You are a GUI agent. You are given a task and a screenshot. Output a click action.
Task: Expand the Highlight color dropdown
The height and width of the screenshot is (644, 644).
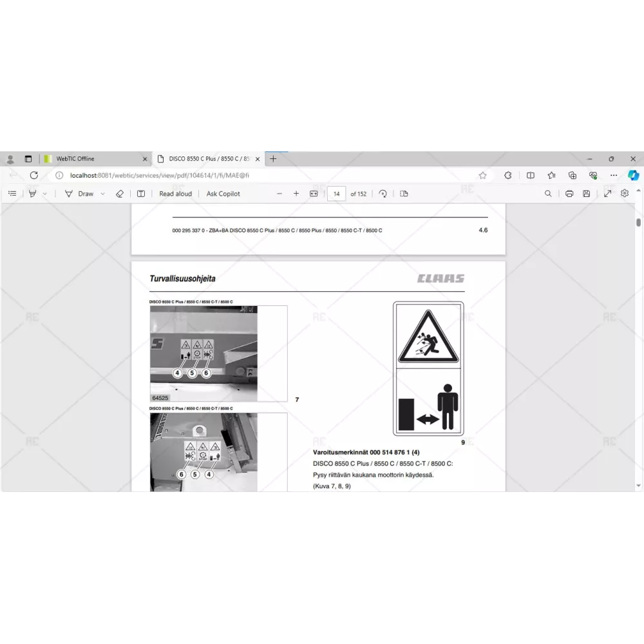pyautogui.click(x=44, y=194)
